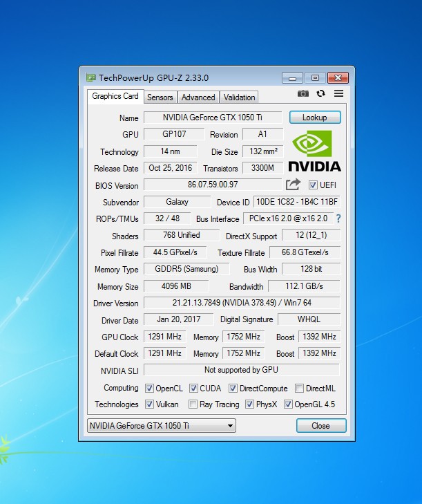Take a screenshot with the camera icon
This screenshot has width=422, height=504.
click(x=303, y=93)
